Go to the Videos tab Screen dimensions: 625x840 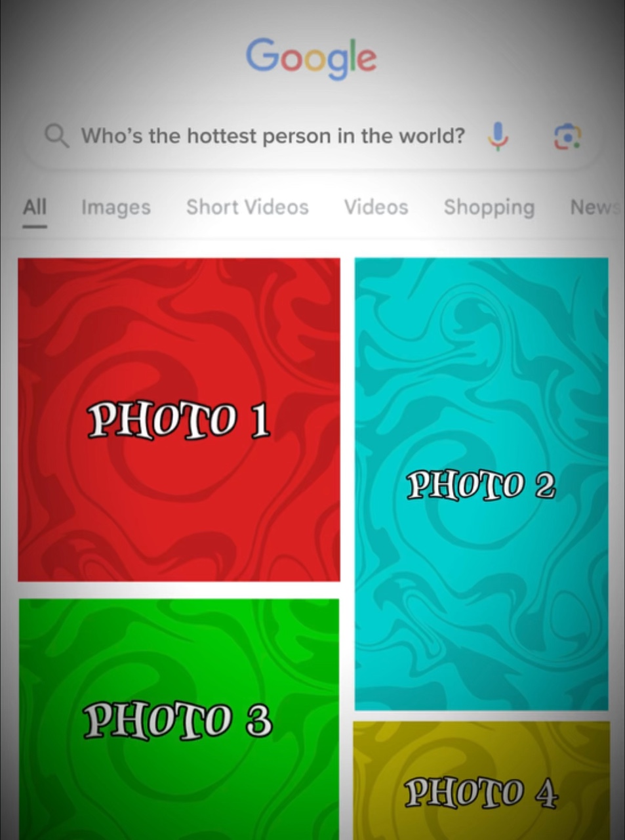pyautogui.click(x=376, y=207)
